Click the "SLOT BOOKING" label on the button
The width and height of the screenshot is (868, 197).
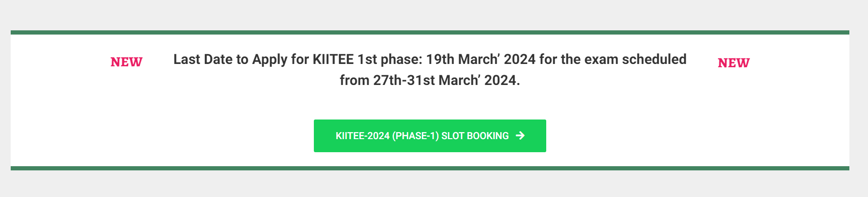pyautogui.click(x=475, y=136)
